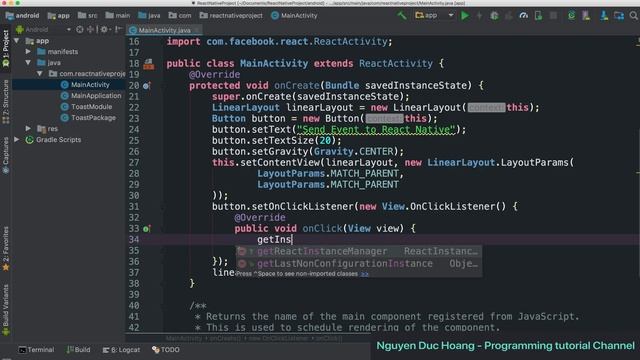Click the Search Everywhere magnifier icon
The image size is (640, 360).
(633, 16)
